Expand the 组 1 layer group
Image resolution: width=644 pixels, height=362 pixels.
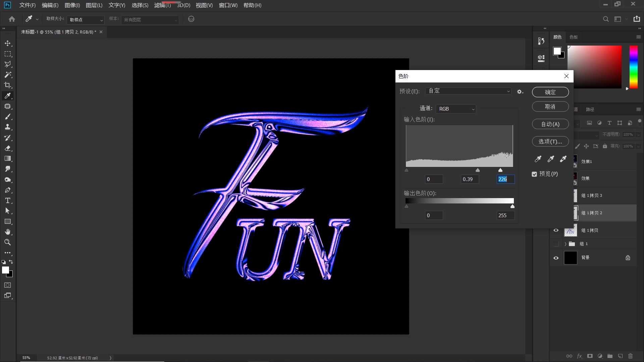565,244
